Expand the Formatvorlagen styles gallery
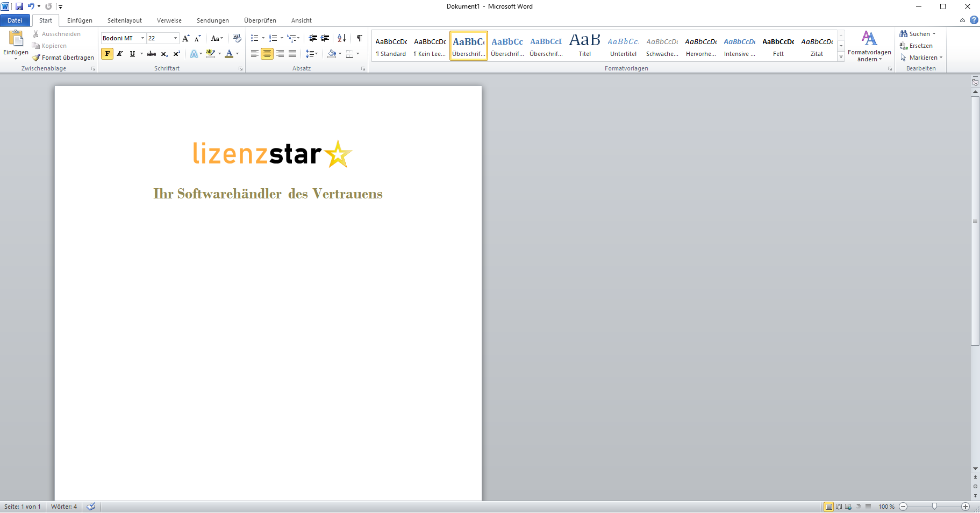 841,57
